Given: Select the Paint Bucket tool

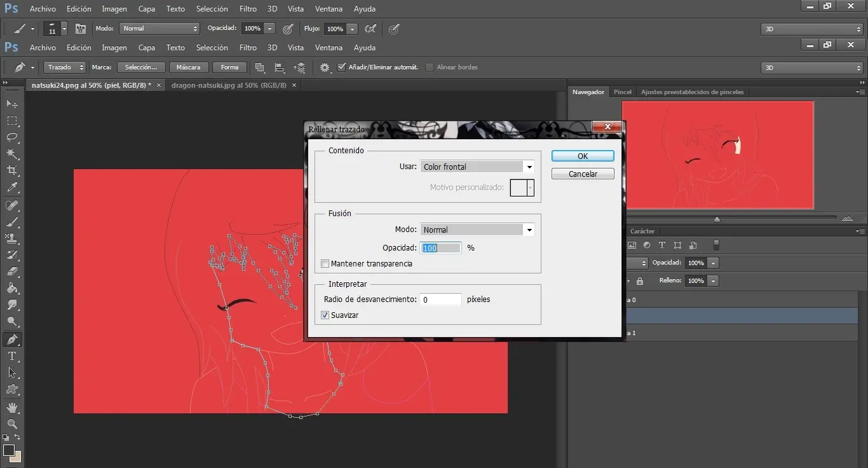Looking at the screenshot, I should (12, 288).
